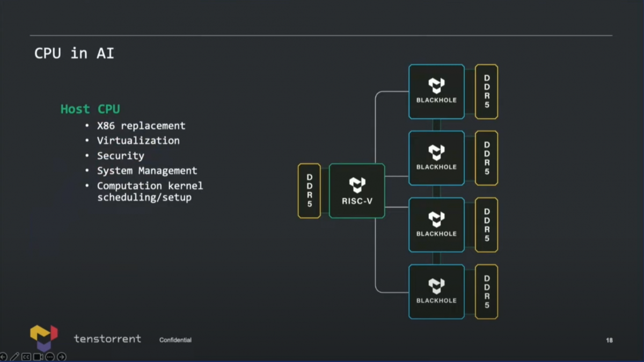
Task: Open the more options ellipsis menu
Action: pos(50,357)
